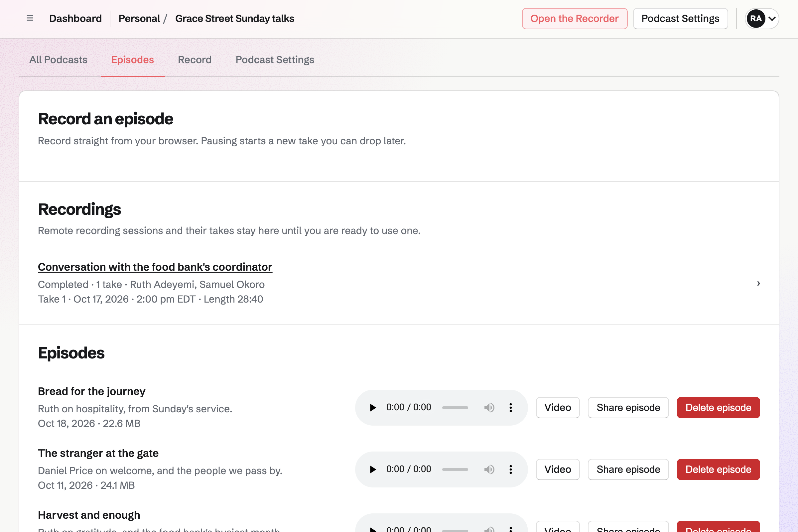Screen dimensions: 798x532
Task: Play The stranger at the gate audio
Action: tap(372, 469)
